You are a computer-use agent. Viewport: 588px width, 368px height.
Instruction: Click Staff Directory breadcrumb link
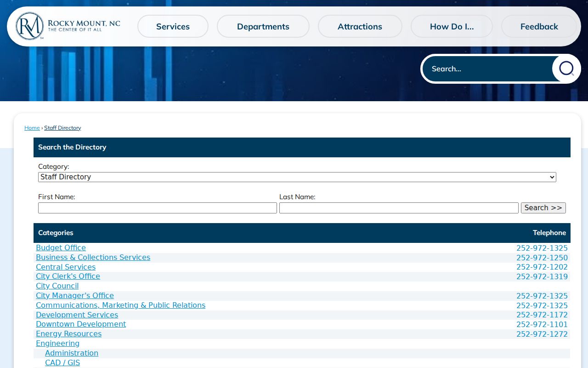[x=62, y=128]
